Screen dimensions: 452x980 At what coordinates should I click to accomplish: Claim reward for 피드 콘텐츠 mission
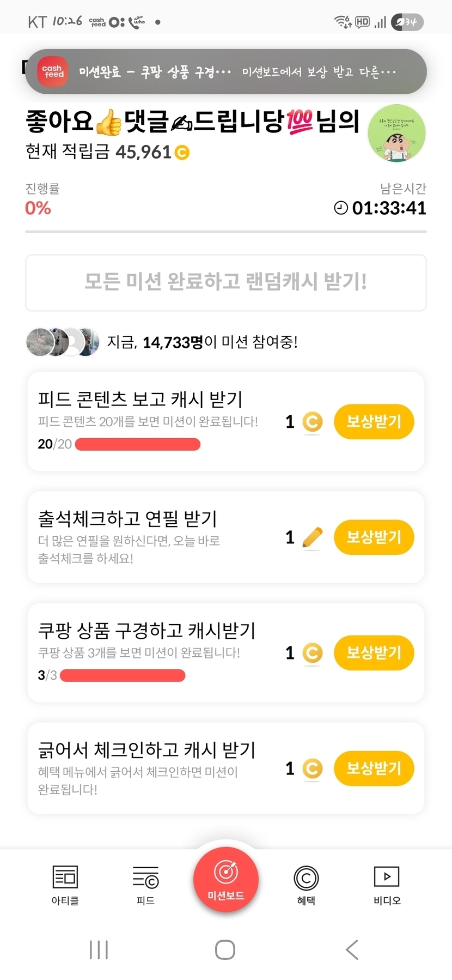(x=374, y=421)
